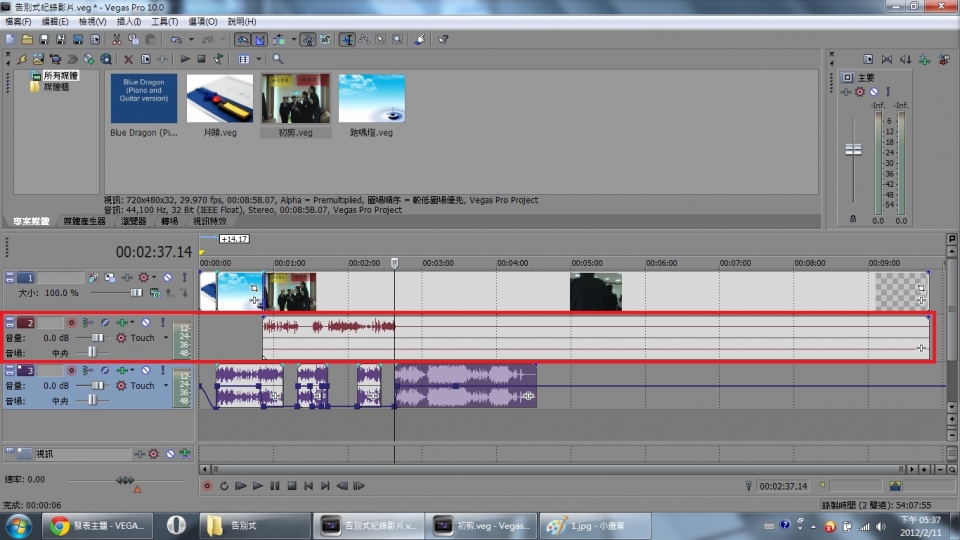Screen dimensions: 960x540
Task: Open track 2 Touch automation mode dropdown
Action: pyautogui.click(x=164, y=338)
